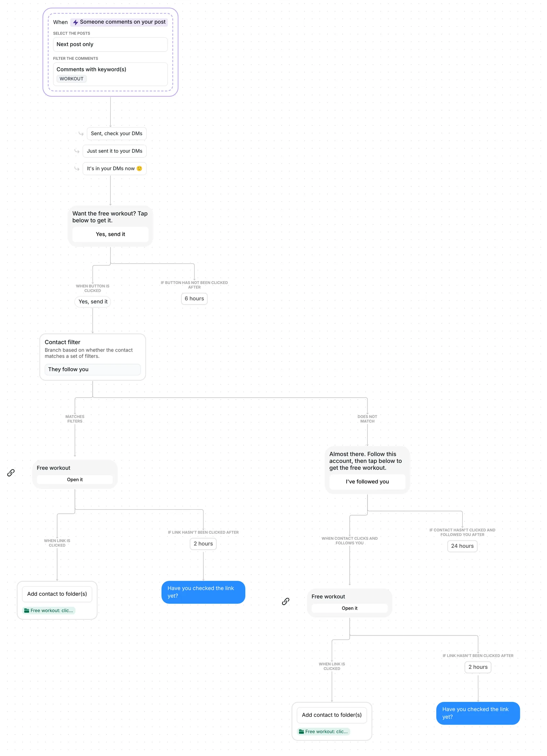This screenshot has width=547, height=756.
Task: Click reply arrow next to Sent, check your DMs
Action: click(81, 134)
